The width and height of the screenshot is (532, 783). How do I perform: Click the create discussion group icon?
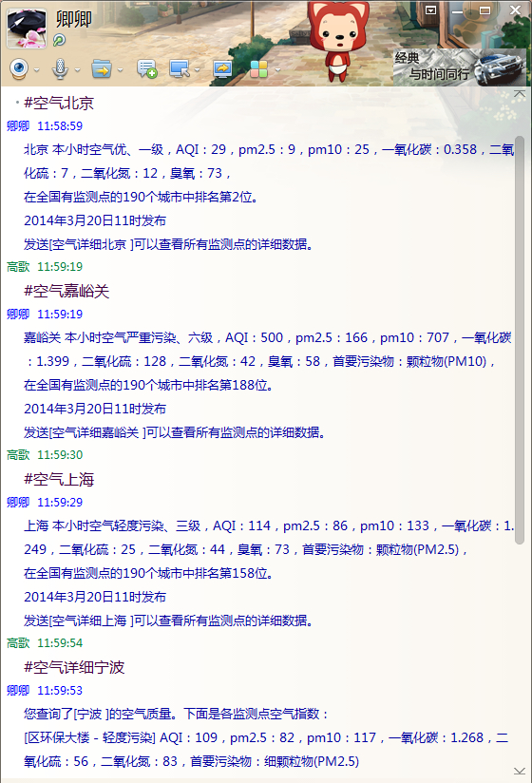point(146,69)
